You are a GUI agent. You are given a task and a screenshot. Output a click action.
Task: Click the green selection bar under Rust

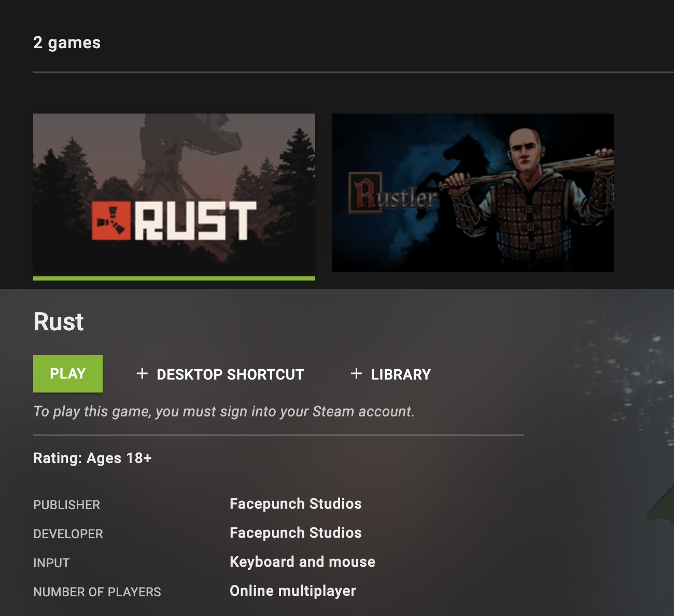tap(174, 278)
